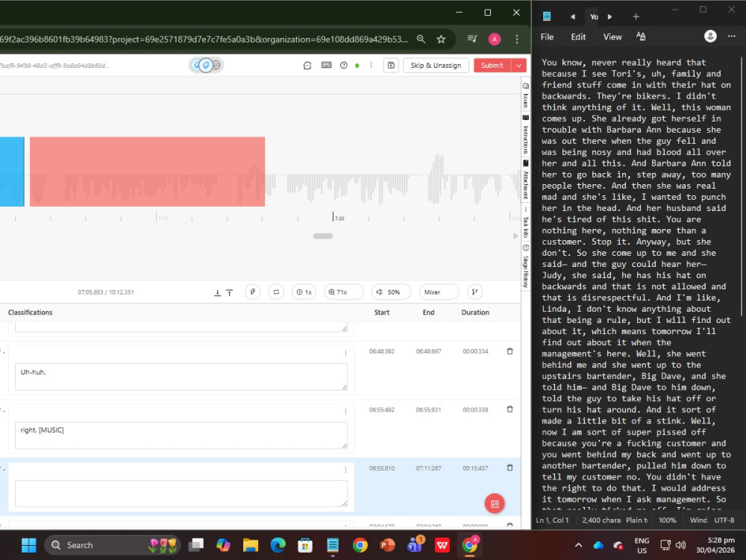Click the empty transcription field in highlighted row
Image resolution: width=746 pixels, height=560 pixels.
click(181, 494)
